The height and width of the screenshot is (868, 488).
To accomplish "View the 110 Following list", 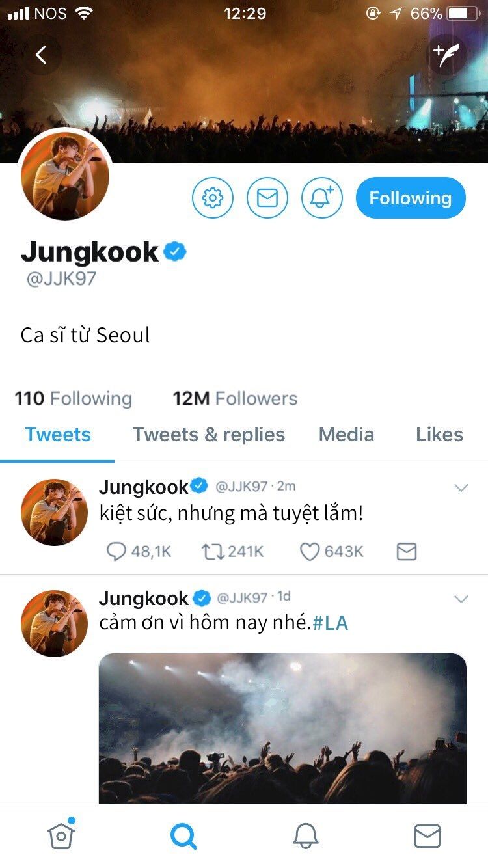I will coord(74,398).
